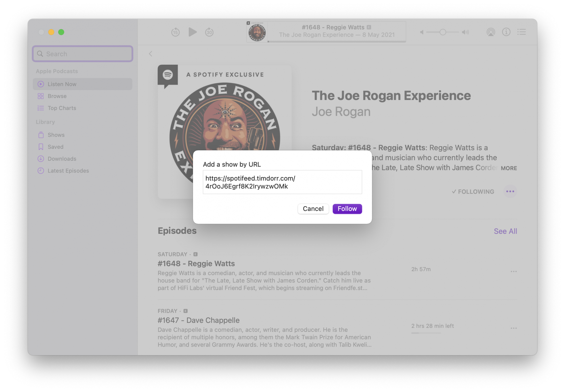This screenshot has width=565, height=392.
Task: Open the AirPlay output icon
Action: 491,32
